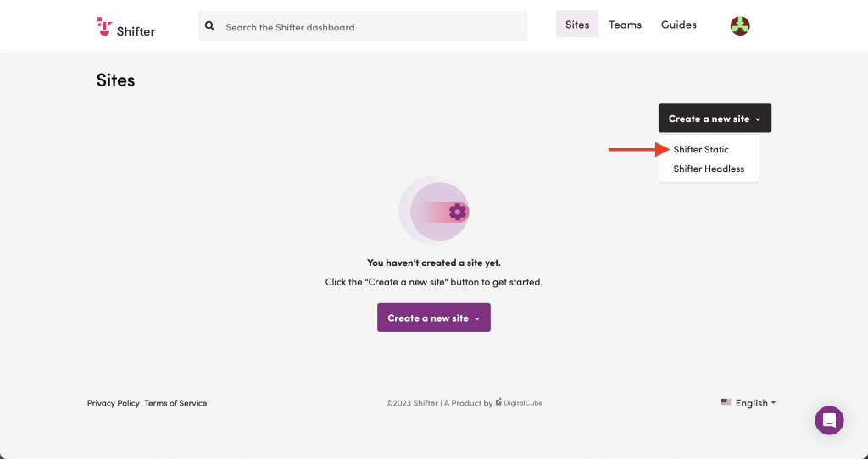This screenshot has width=868, height=459.
Task: Focus the Search the Shifter dashboard field
Action: click(363, 26)
